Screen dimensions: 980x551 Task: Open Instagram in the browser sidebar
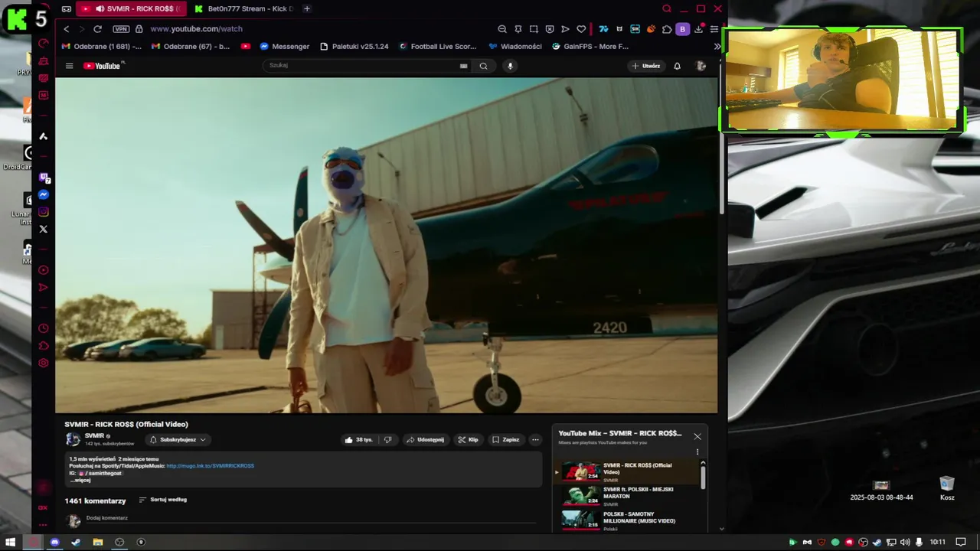tap(44, 212)
